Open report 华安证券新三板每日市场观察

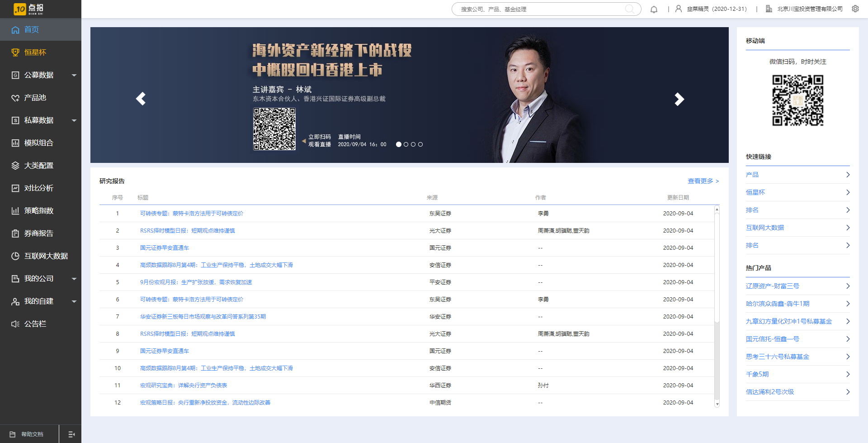coord(203,317)
